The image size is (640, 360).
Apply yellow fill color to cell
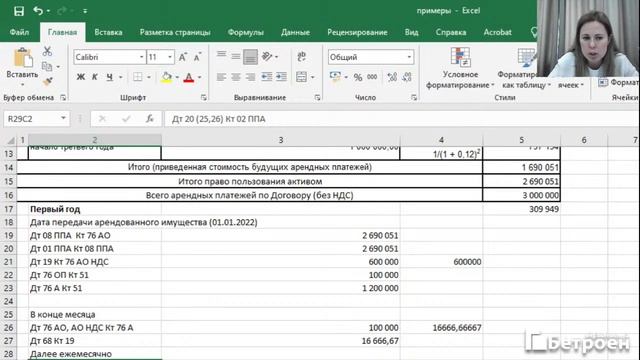(x=167, y=77)
